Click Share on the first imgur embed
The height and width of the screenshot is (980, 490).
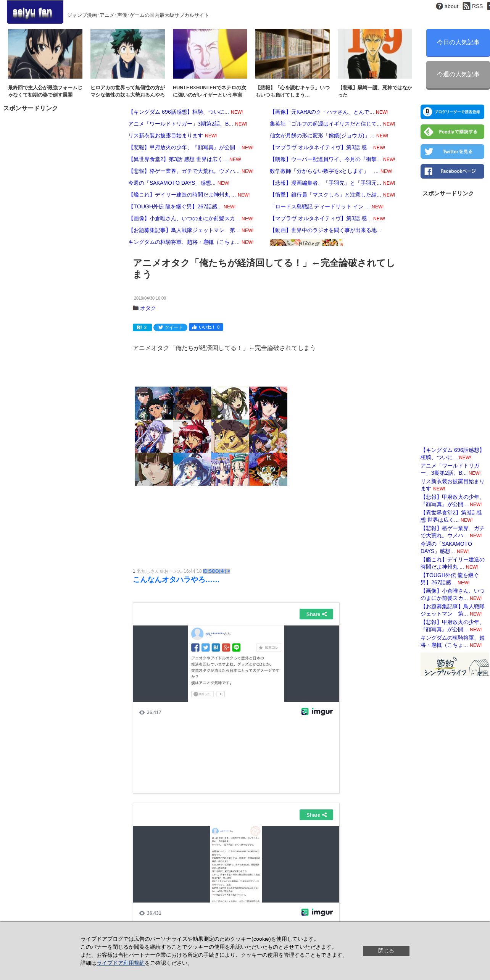point(316,614)
